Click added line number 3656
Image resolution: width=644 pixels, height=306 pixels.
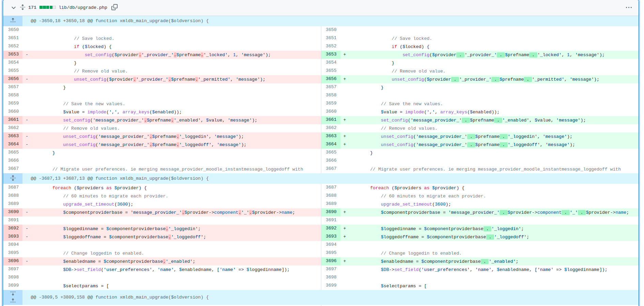tap(331, 79)
